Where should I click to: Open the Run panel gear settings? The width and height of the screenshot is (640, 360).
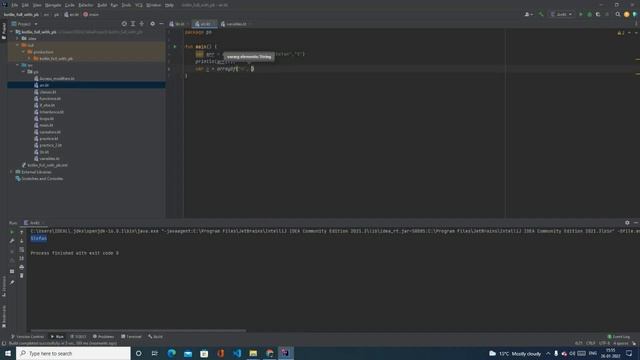[x=627, y=223]
